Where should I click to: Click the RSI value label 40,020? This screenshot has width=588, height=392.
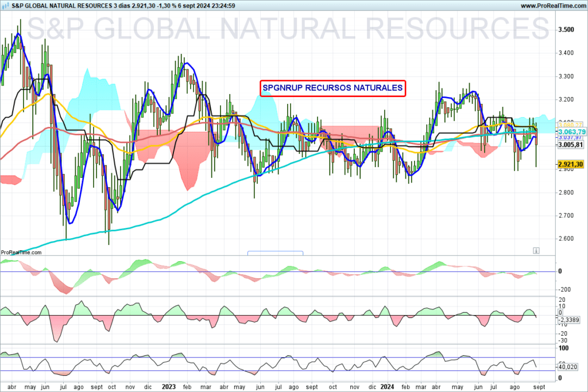tap(568, 367)
